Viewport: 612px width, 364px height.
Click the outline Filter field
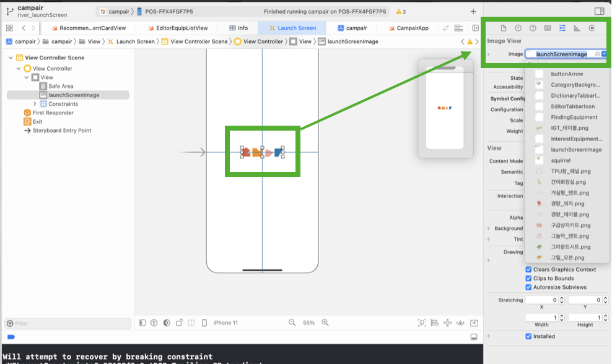point(68,323)
